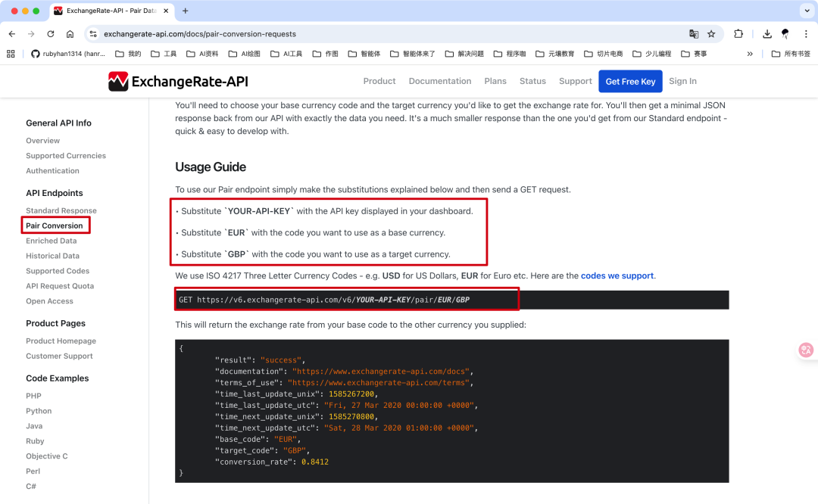The height and width of the screenshot is (504, 818).
Task: Open the Historical Data sidebar link
Action: coord(53,256)
